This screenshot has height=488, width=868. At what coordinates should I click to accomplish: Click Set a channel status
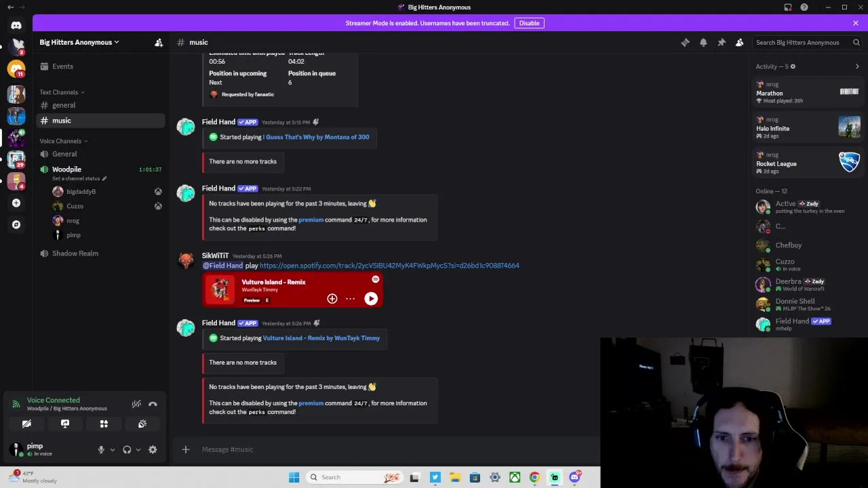click(80, 178)
